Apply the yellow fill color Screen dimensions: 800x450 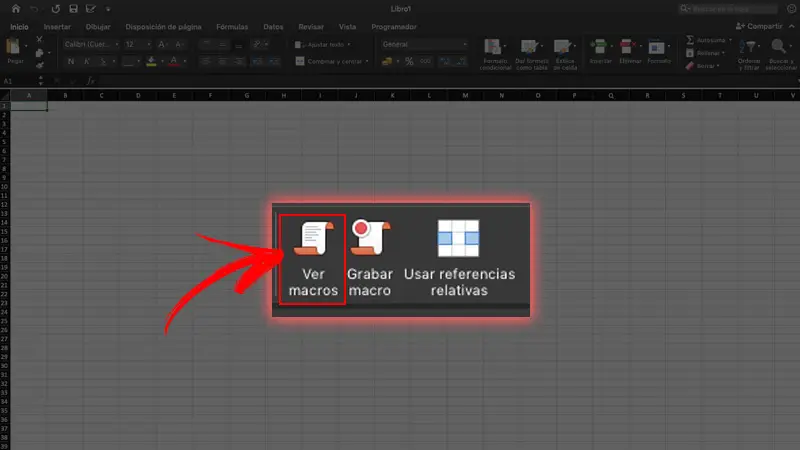click(x=151, y=61)
